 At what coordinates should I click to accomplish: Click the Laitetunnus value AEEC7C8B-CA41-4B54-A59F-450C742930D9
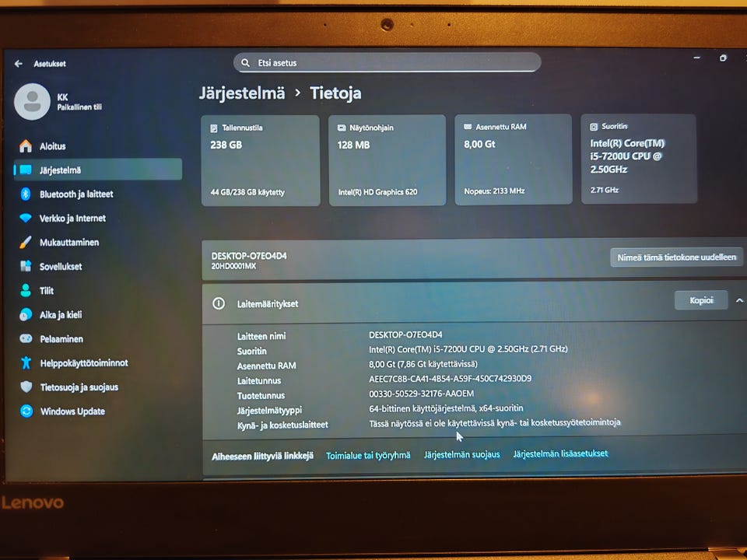point(451,379)
